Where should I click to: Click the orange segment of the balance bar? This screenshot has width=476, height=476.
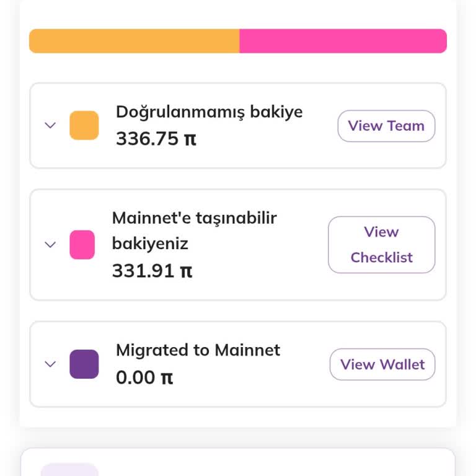[x=134, y=41]
